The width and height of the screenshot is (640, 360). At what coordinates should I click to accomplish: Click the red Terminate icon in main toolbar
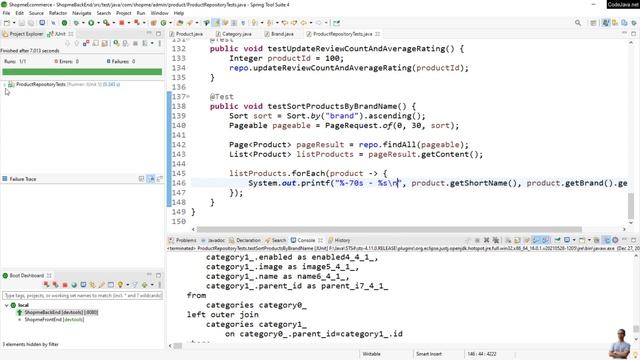coord(122,23)
